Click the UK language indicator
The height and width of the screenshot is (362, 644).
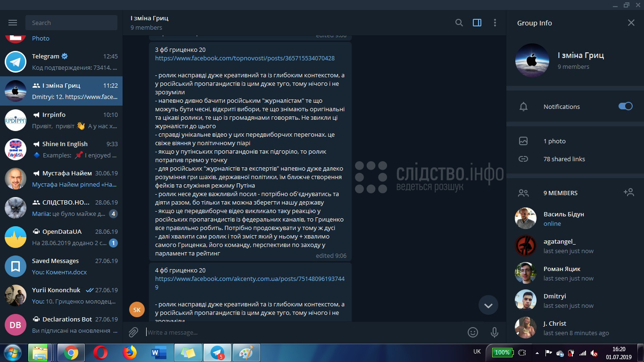pos(477,352)
